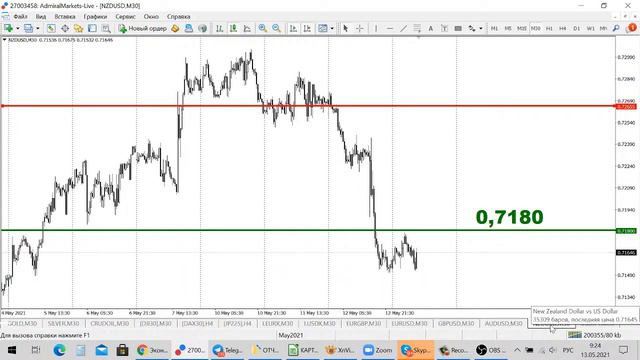Image resolution: width=640 pixels, height=360 pixels.
Task: Switch to EURUSD,M30 chart tab
Action: [x=409, y=323]
